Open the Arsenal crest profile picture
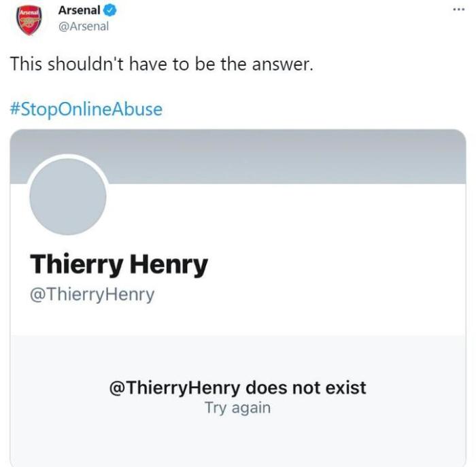476x467 pixels. [29, 20]
